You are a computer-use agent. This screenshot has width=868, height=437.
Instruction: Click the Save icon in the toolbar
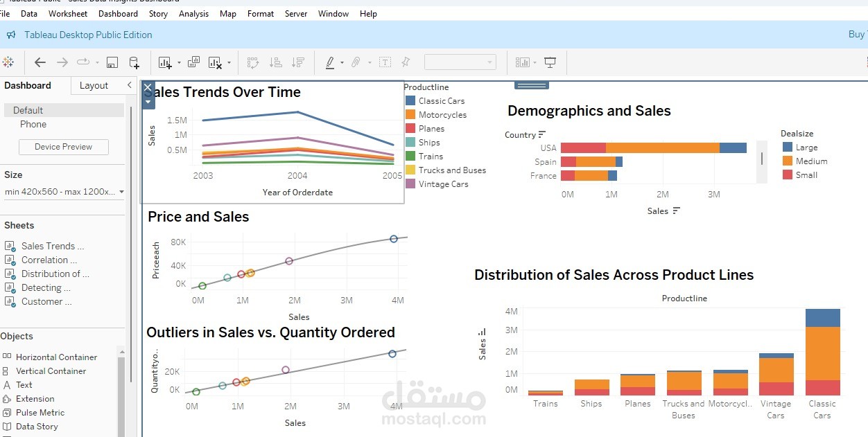112,62
